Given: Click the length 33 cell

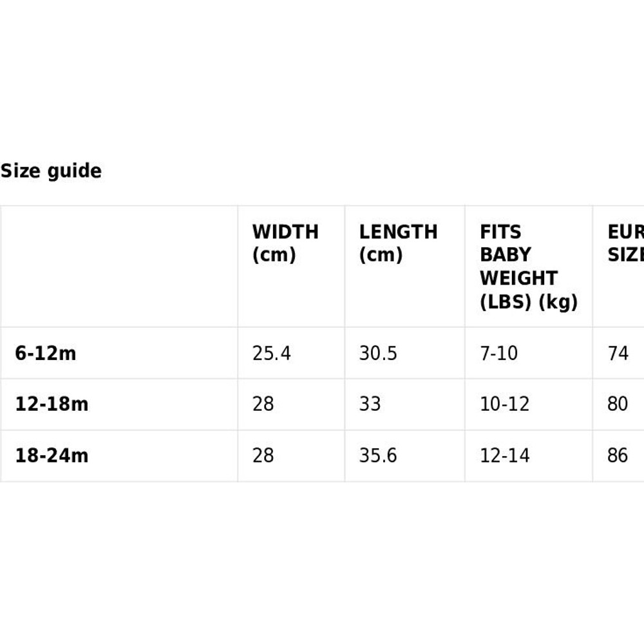Looking at the screenshot, I should tap(370, 404).
